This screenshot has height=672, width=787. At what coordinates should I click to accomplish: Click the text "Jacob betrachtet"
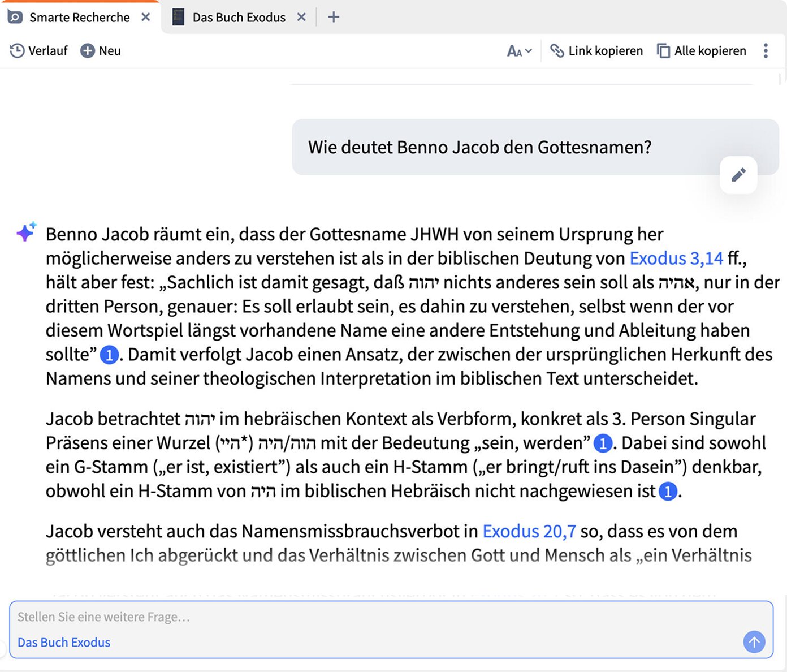point(113,419)
